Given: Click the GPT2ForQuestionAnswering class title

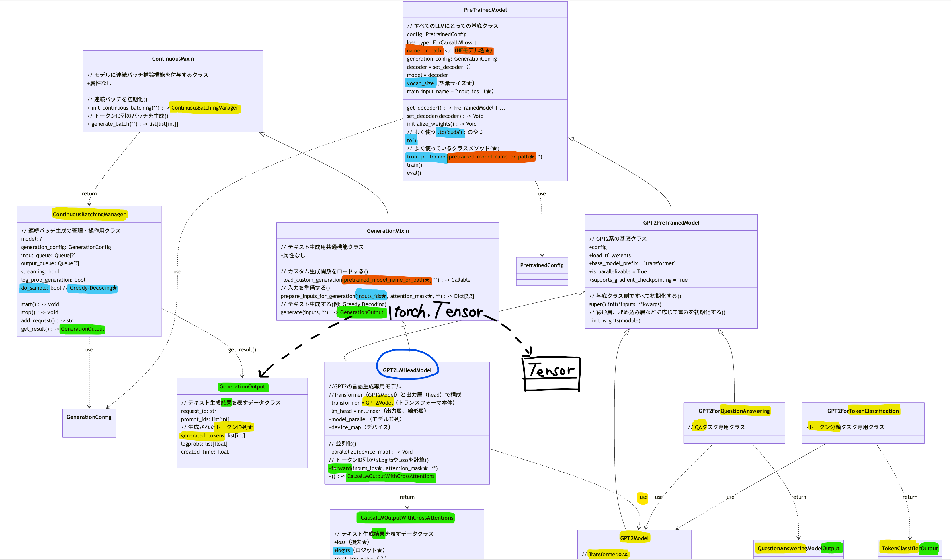Looking at the screenshot, I should pos(734,411).
